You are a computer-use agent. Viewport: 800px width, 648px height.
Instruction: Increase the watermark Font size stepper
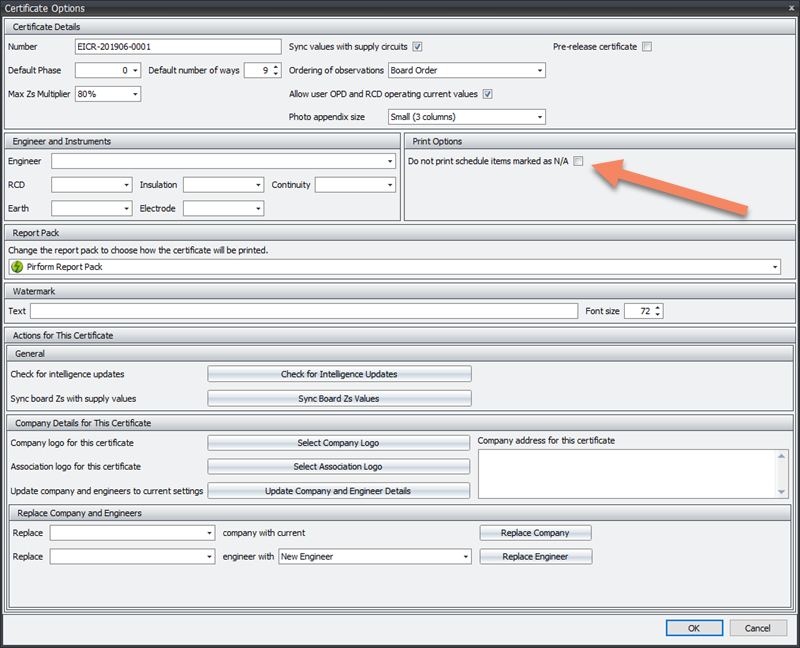click(x=658, y=308)
